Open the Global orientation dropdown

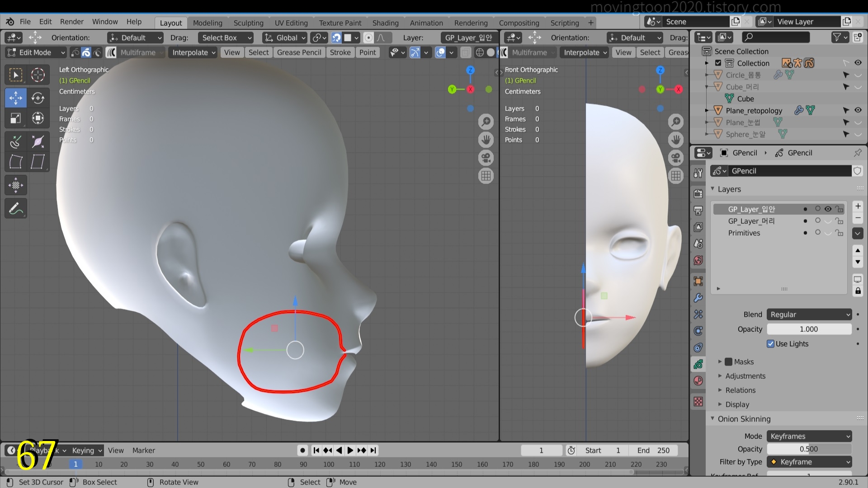click(285, 38)
